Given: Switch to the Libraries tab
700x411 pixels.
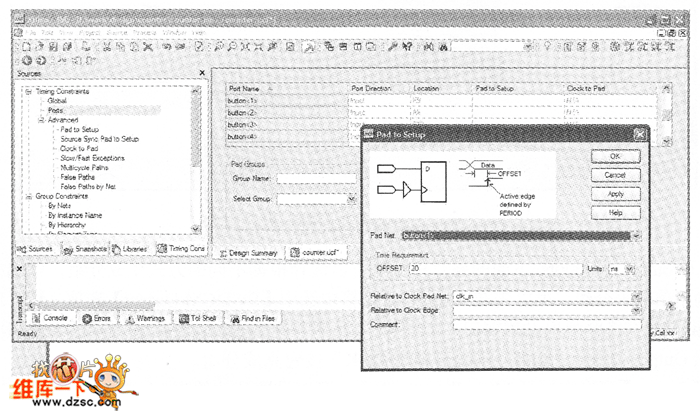Looking at the screenshot, I should click(x=134, y=247).
